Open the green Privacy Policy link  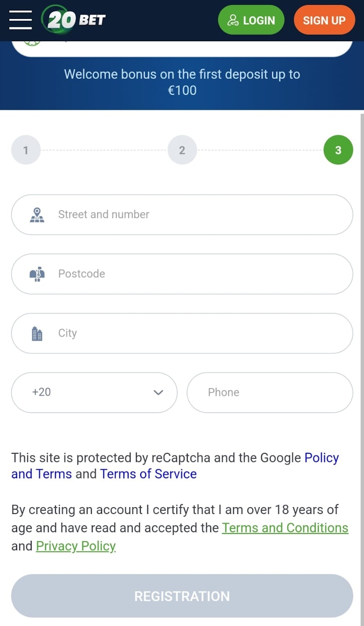[x=76, y=546]
